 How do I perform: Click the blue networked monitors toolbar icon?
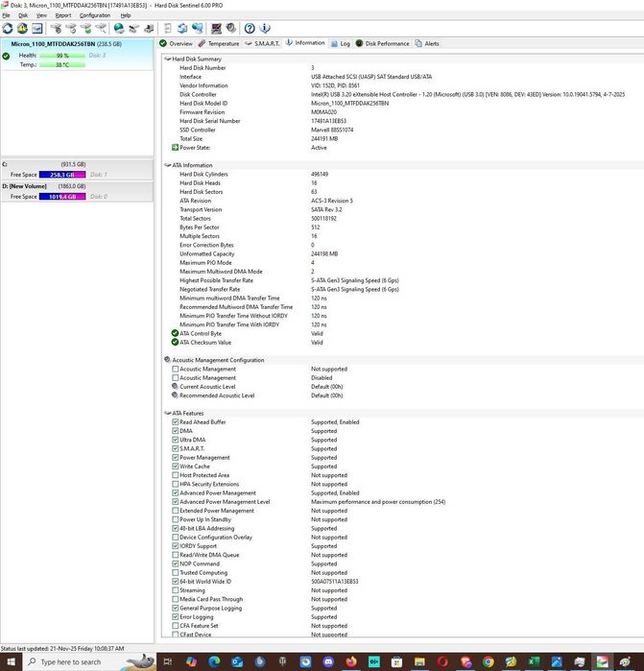tap(198, 29)
